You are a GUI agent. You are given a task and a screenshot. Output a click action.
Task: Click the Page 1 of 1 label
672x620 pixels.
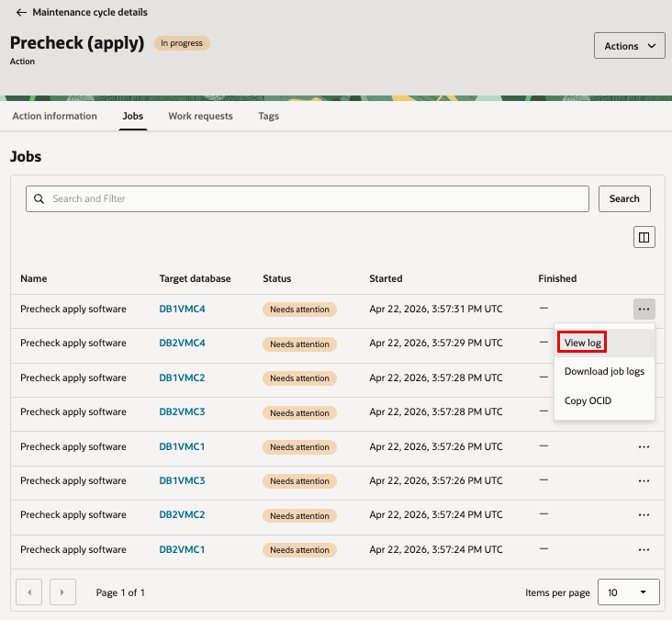[120, 592]
